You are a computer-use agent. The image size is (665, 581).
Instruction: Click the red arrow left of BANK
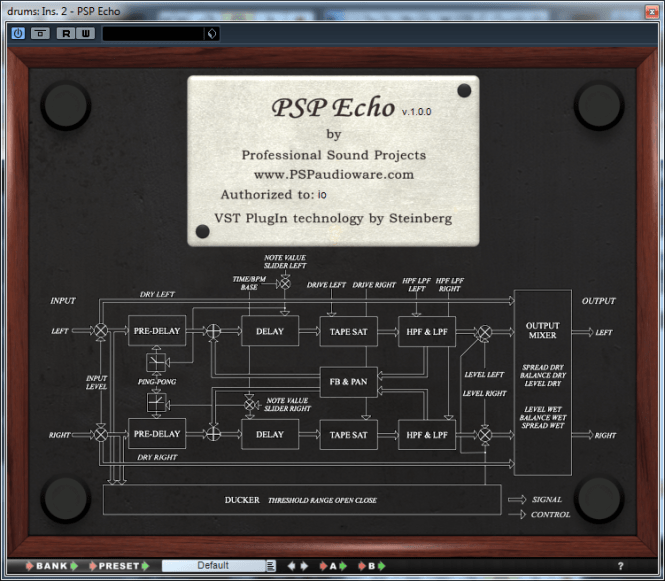coord(29,566)
